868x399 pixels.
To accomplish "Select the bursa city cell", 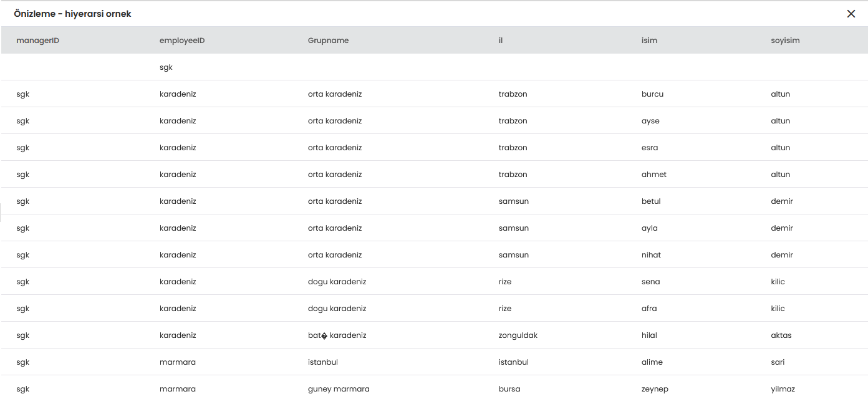I will [x=509, y=389].
